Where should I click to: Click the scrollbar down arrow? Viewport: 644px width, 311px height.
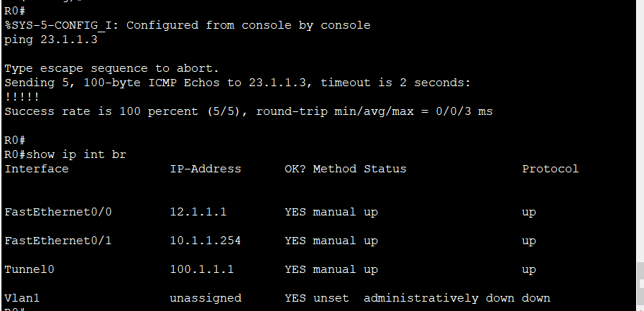640,308
